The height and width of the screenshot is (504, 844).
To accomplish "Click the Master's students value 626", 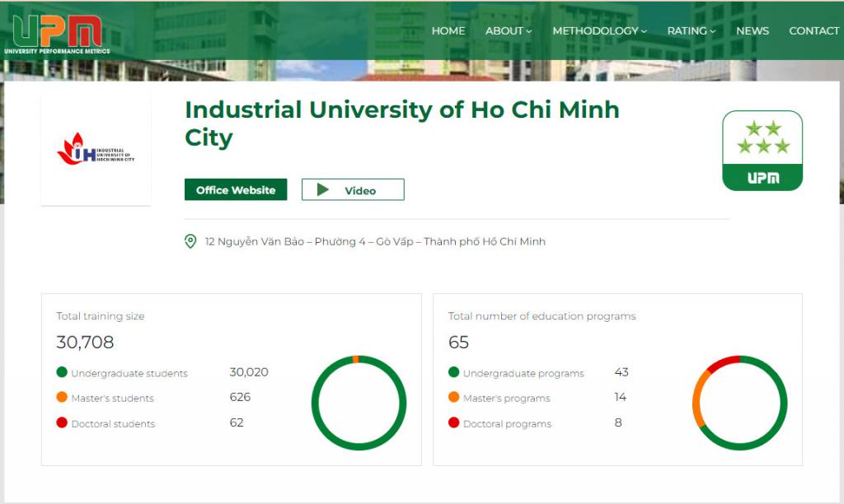I will [x=240, y=397].
